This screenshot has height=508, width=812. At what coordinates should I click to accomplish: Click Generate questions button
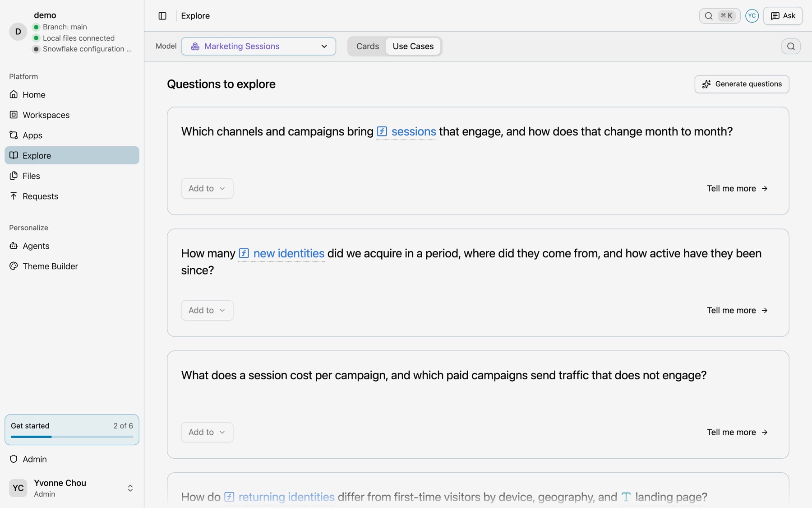click(742, 84)
